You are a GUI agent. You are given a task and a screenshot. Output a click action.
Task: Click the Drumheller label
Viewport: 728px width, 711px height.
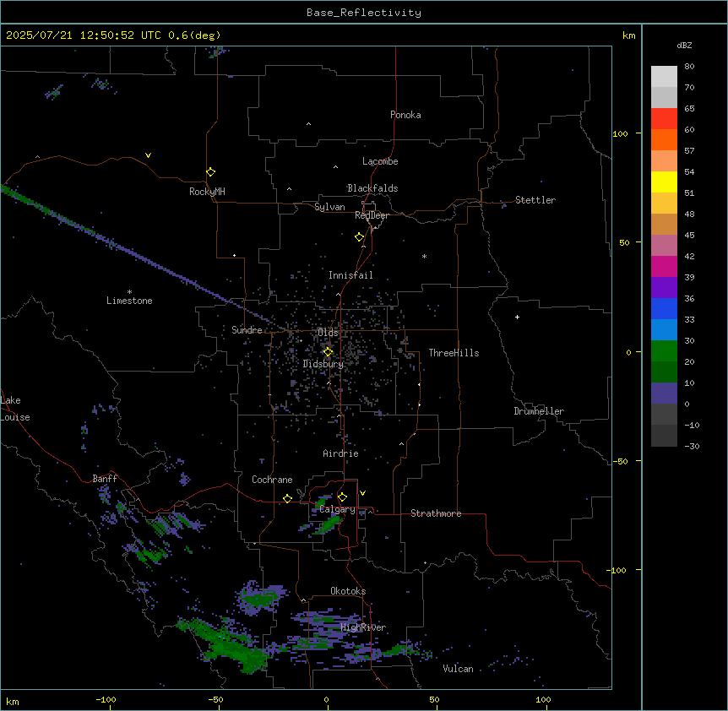click(539, 411)
